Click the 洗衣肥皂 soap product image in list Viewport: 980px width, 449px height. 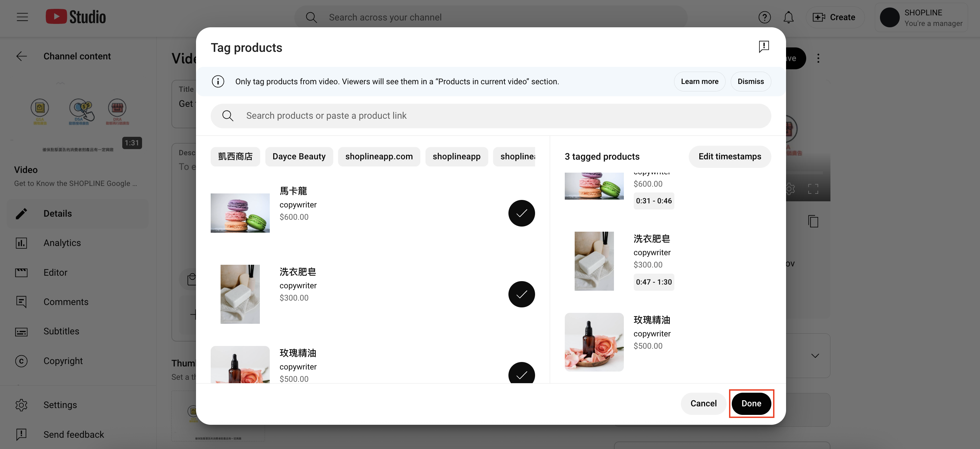tap(240, 294)
